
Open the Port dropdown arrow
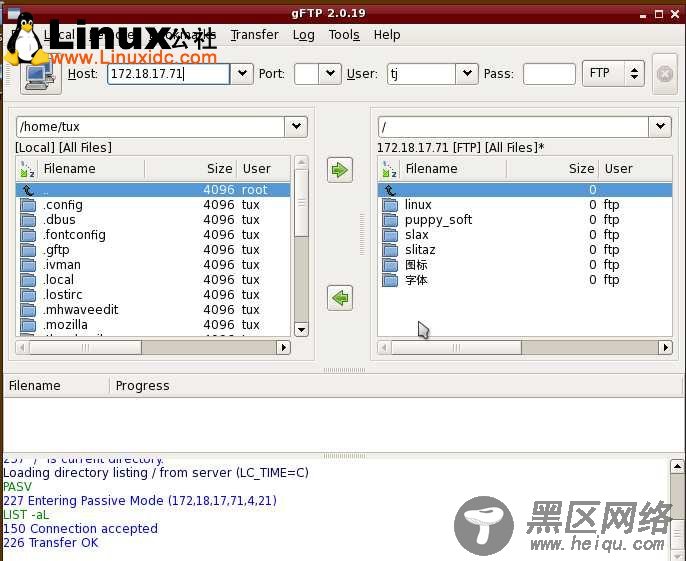click(x=330, y=74)
